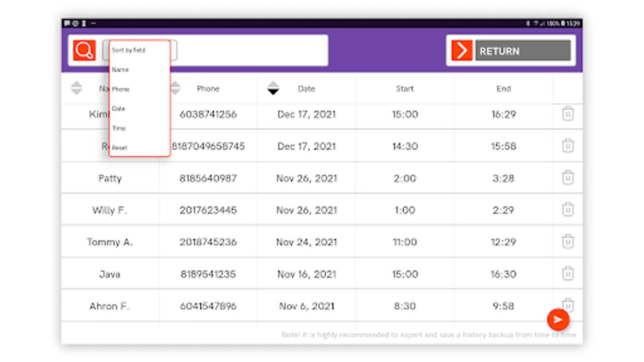Choose Reset in the sort menu
644x362 pixels.
(x=120, y=148)
